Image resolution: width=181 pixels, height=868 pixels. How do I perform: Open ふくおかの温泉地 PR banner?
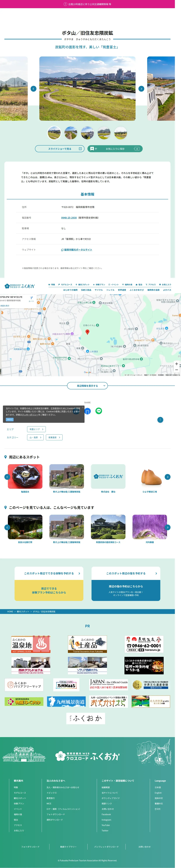point(31,644)
